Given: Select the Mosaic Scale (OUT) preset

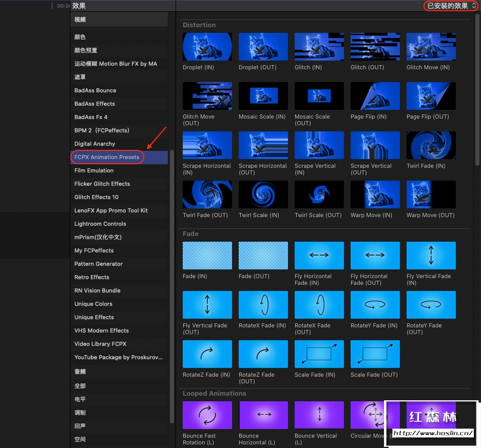Looking at the screenshot, I should (319, 95).
